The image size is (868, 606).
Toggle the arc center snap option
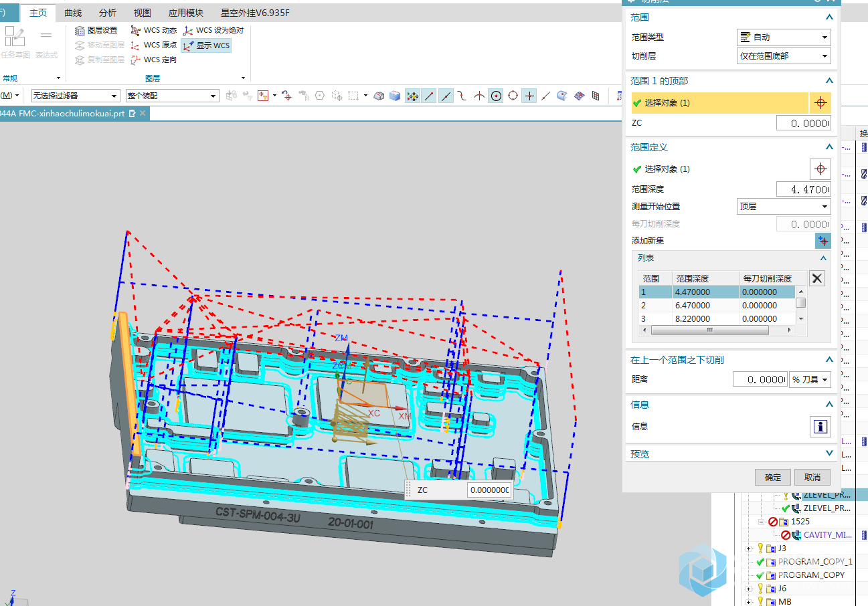point(496,96)
